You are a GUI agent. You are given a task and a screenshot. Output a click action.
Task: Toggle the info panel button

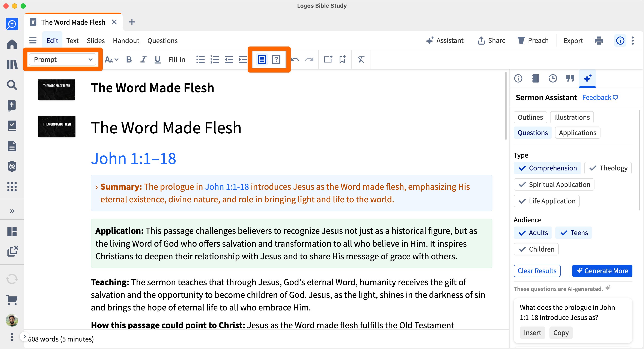pos(620,40)
